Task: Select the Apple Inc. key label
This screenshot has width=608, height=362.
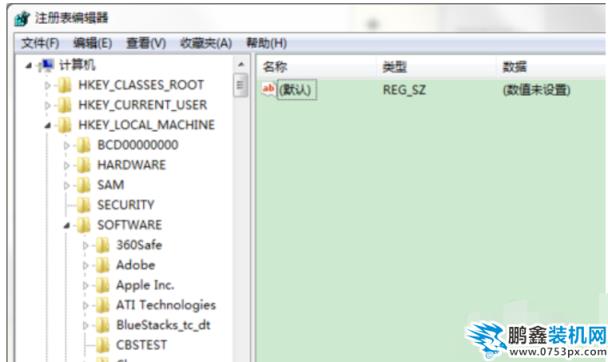Action: pyautogui.click(x=145, y=285)
